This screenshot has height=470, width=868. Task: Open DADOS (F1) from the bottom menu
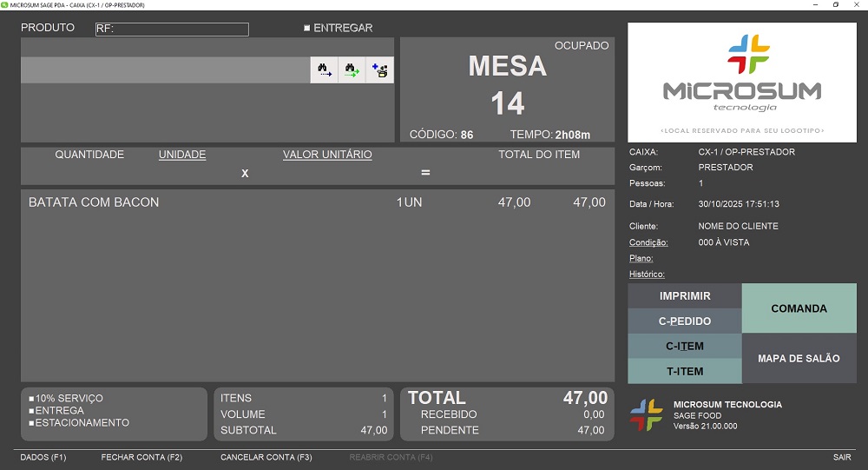43,457
